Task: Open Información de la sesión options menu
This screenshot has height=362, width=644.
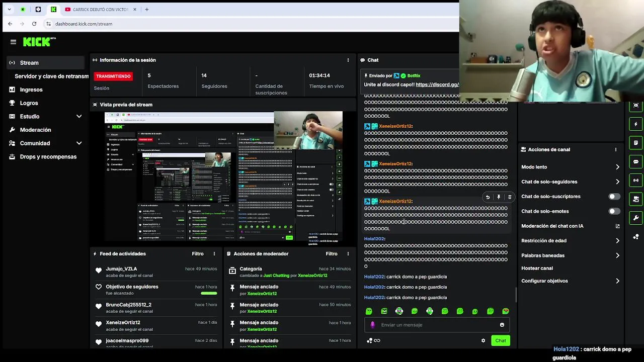Action: 348,60
